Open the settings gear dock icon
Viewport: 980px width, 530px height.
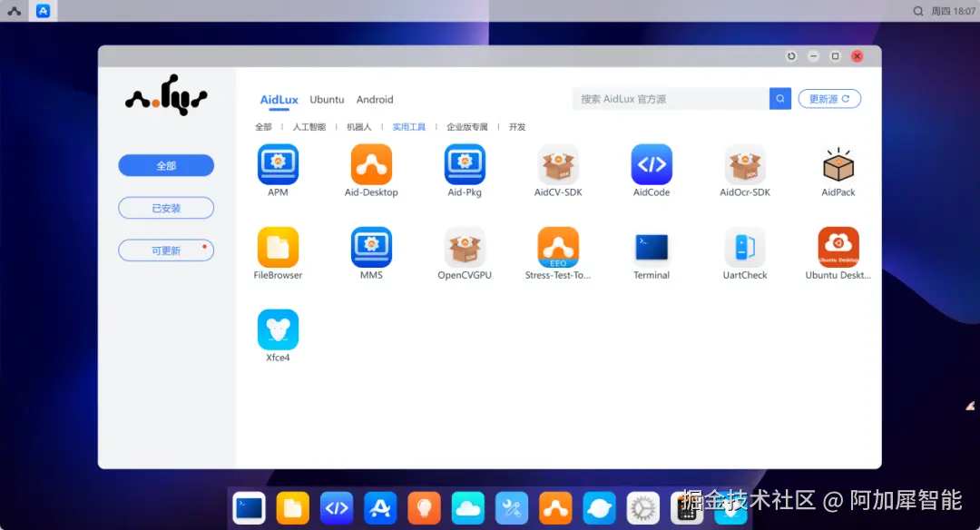click(x=642, y=508)
